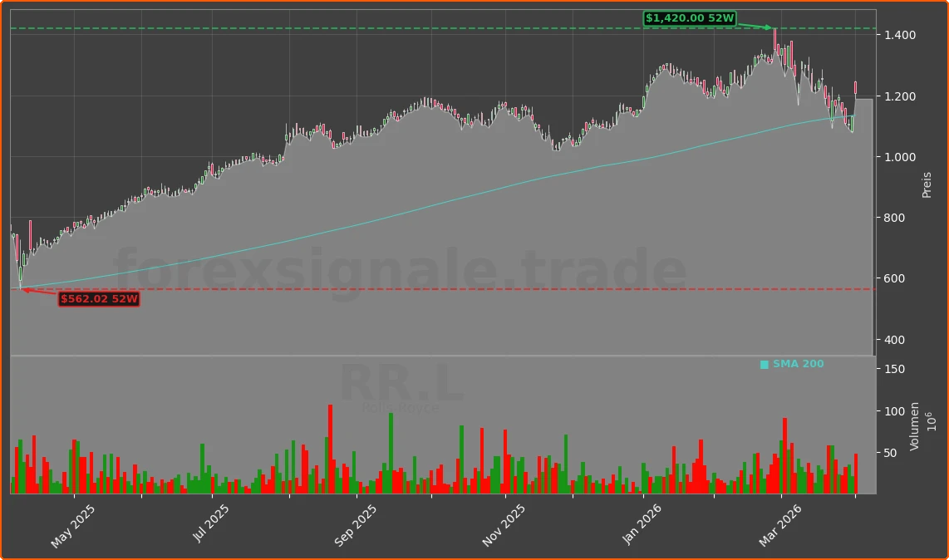Click the 1.000 price axis value
The height and width of the screenshot is (560, 949).
tap(900, 157)
